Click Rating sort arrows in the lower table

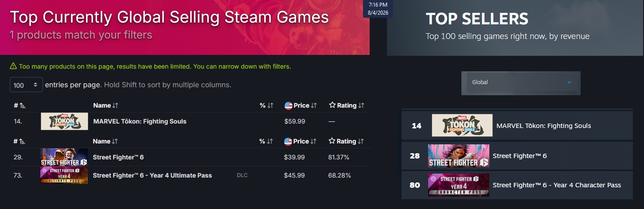tap(361, 141)
